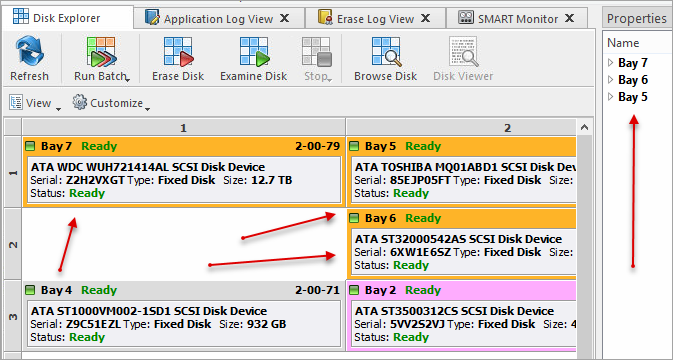This screenshot has width=673, height=360.
Task: Click the Disk Explorer tab icon
Action: [21, 16]
